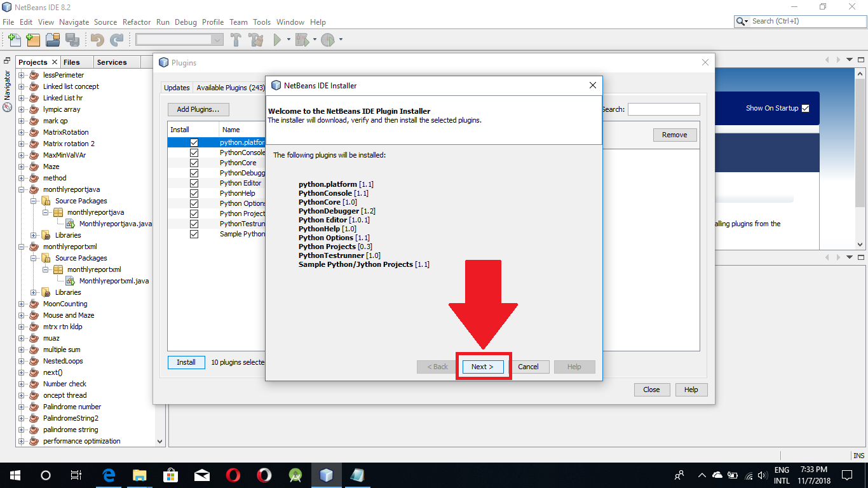Launch Microsoft Edge from taskbar
Screen dimensions: 868x488
coord(109,475)
